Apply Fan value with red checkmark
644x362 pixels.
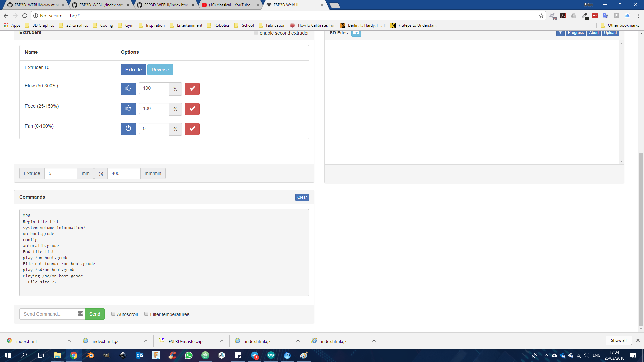click(x=192, y=129)
